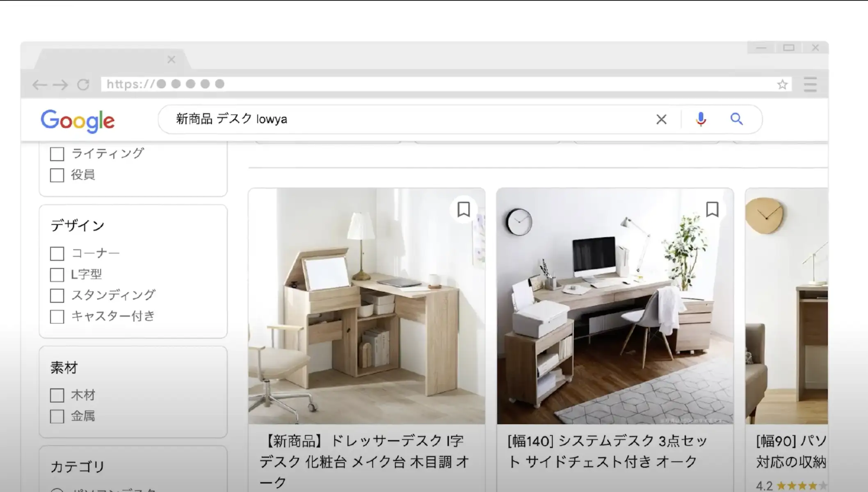Check the コーナー design checkbox
The height and width of the screenshot is (492, 868).
click(x=57, y=253)
